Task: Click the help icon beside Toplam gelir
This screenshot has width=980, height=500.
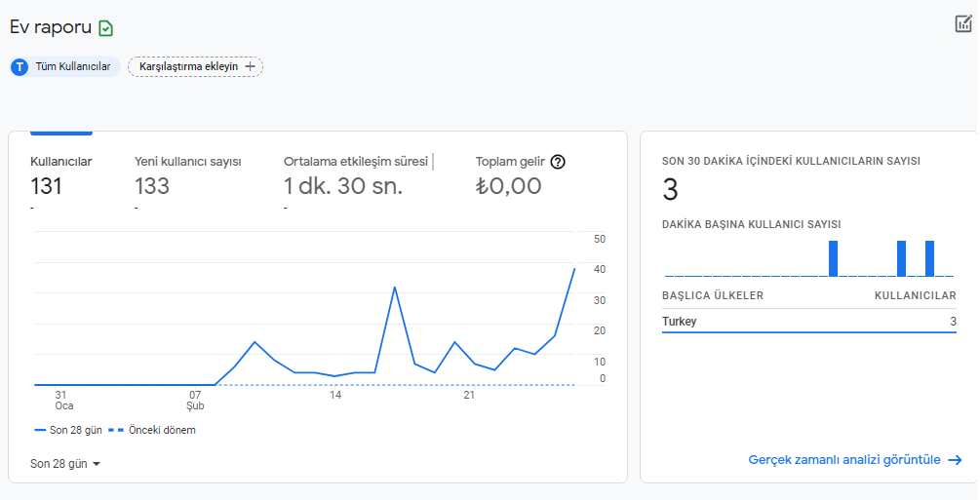Action: pyautogui.click(x=558, y=162)
